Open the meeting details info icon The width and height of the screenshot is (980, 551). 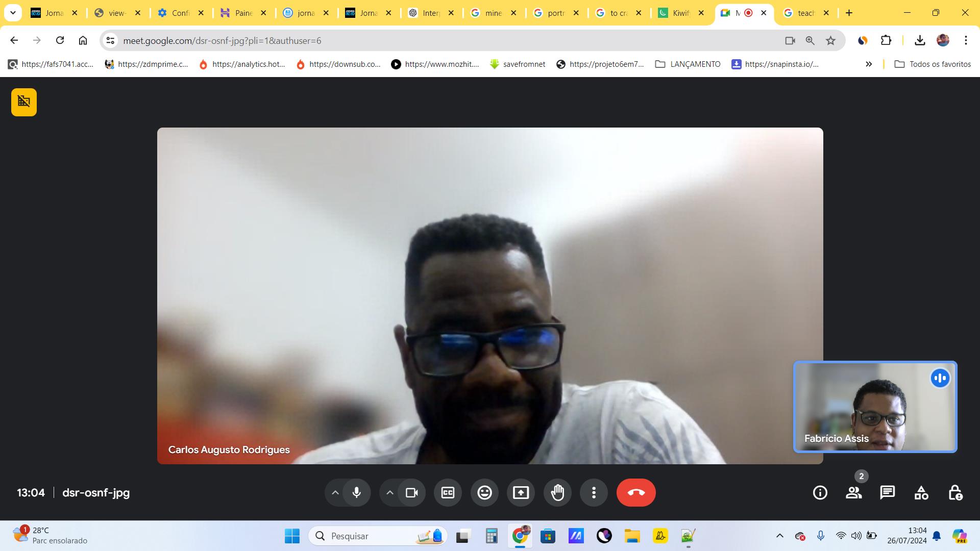click(820, 492)
